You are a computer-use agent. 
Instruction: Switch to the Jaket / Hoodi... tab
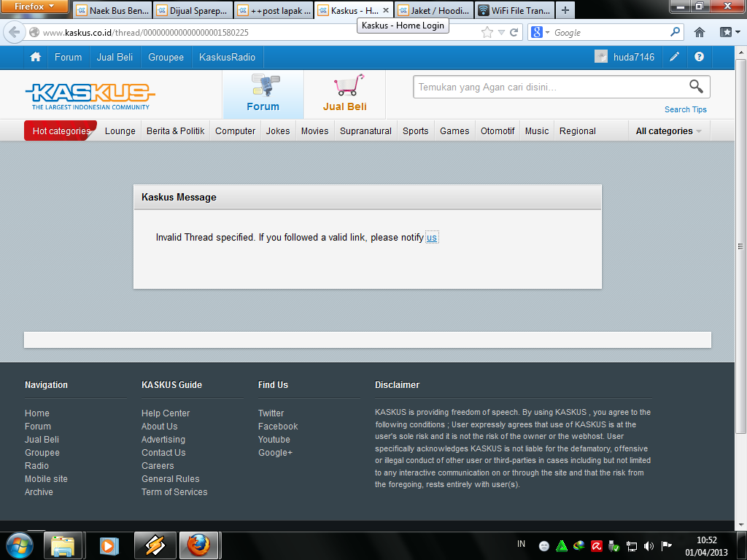coord(434,10)
